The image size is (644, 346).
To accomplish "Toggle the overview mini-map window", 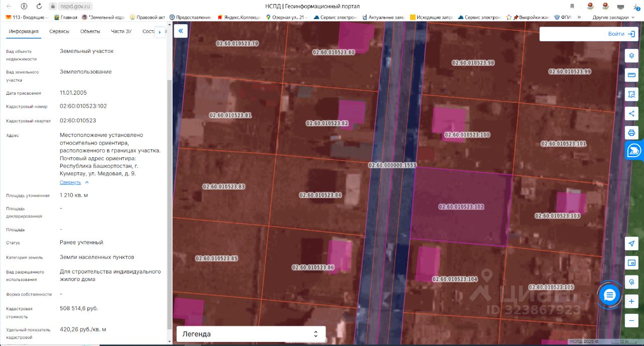I will (x=631, y=262).
